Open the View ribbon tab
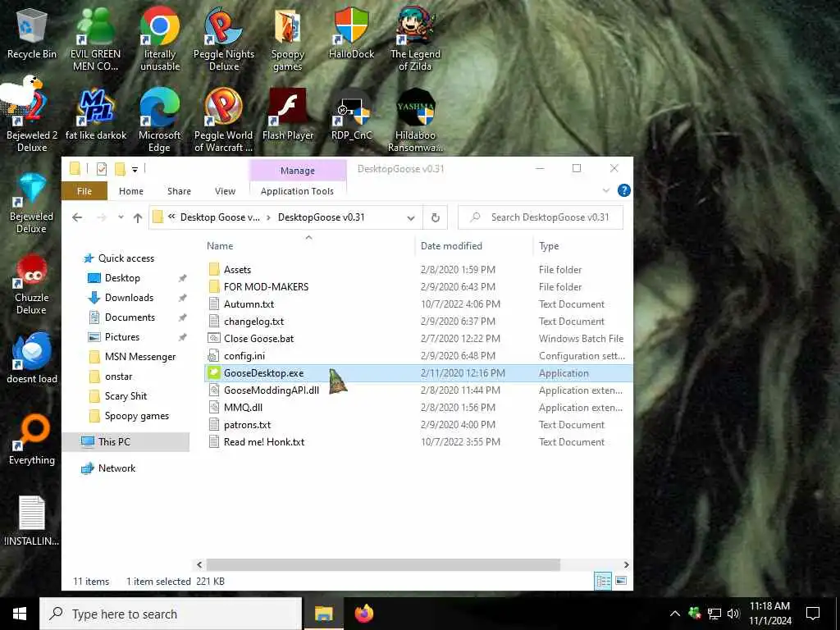Screen dimensions: 840x630 [225, 191]
